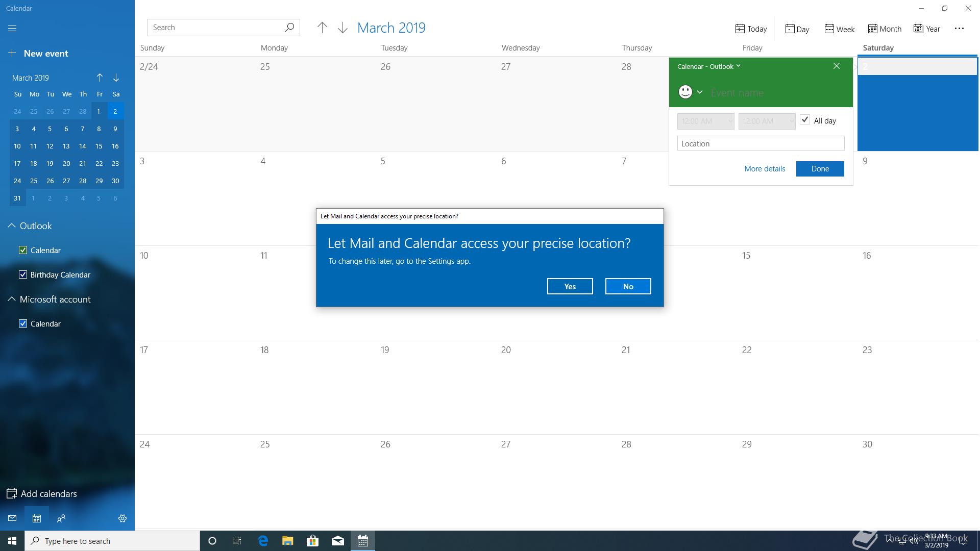Click Calendar app icon in taskbar
The image size is (980, 551).
tap(363, 541)
